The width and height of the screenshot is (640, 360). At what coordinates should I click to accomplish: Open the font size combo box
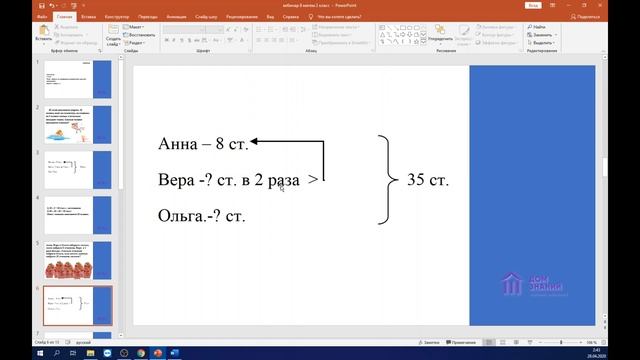(214, 29)
